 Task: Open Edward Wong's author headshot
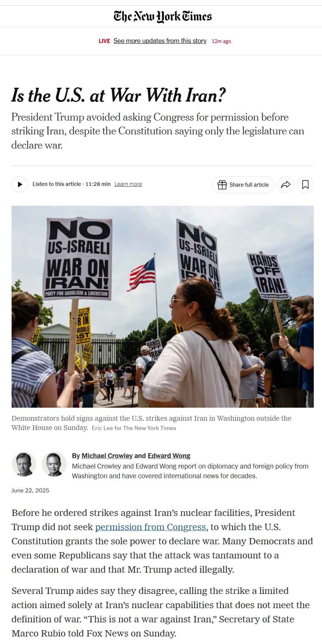tap(54, 464)
